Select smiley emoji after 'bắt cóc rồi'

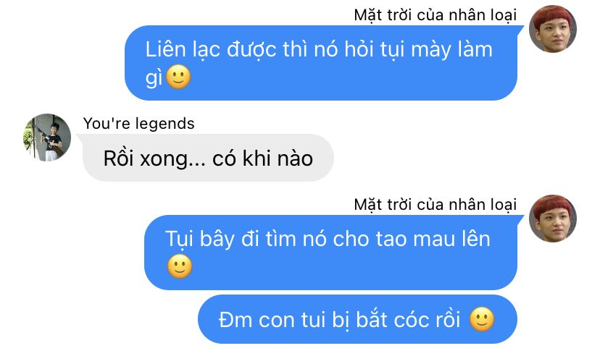coord(482,319)
